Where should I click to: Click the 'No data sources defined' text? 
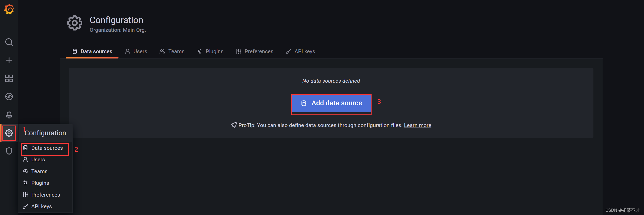click(x=331, y=81)
